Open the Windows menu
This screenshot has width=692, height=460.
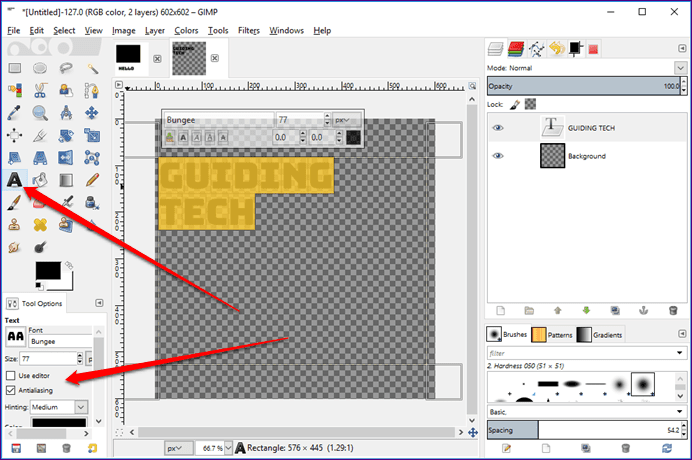[286, 30]
